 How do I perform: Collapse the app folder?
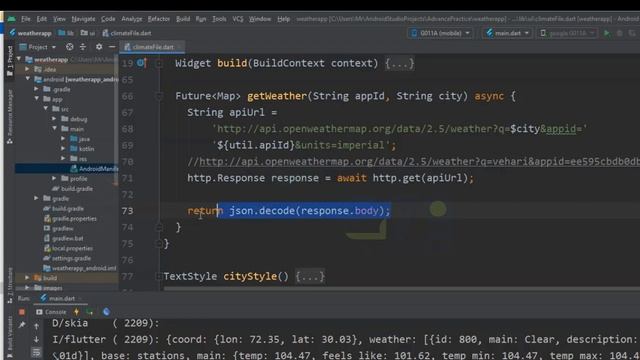(37, 99)
